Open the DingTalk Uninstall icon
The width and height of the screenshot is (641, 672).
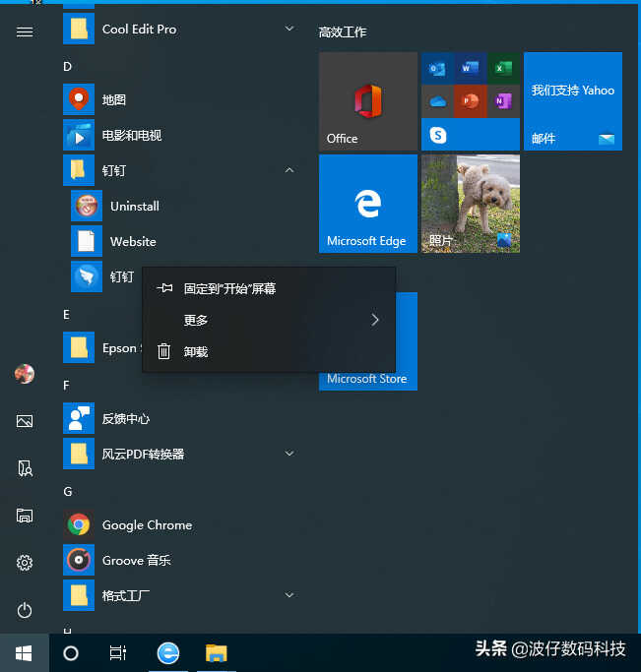pos(87,206)
